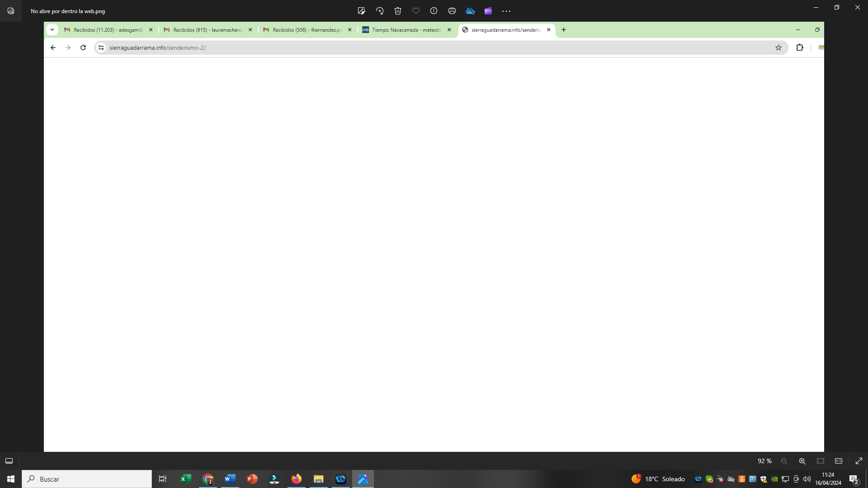
Task: Open the three-dots more options menu
Action: click(506, 11)
